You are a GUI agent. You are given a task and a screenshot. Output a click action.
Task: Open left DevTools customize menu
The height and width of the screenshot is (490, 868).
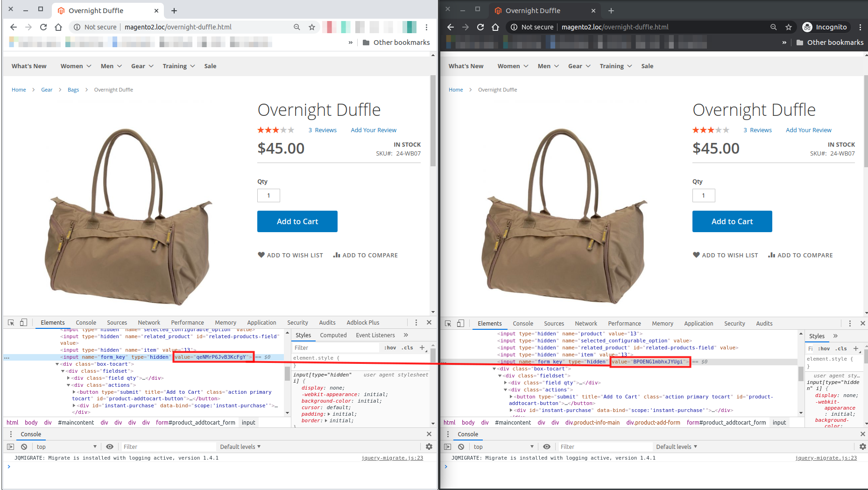pyautogui.click(x=416, y=322)
